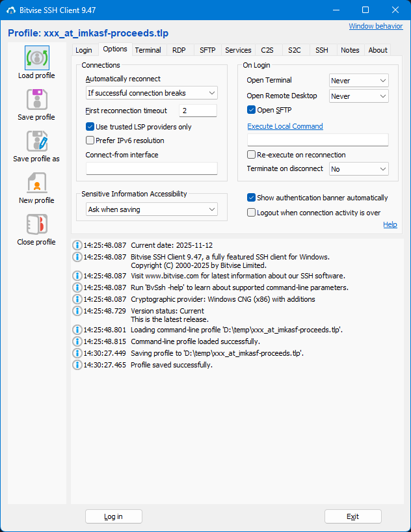
Task: Click the Connect-from interface text field
Action: click(x=152, y=168)
